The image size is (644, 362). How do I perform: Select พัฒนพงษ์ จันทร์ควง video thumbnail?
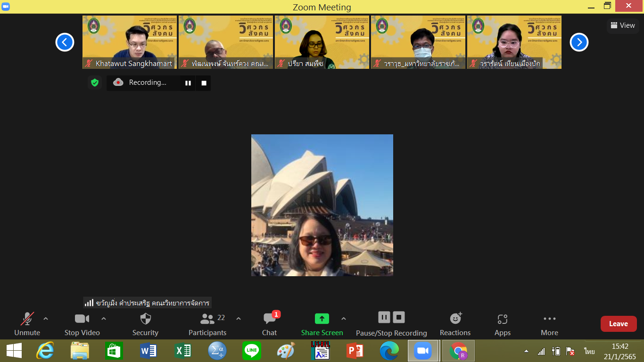[x=226, y=42]
